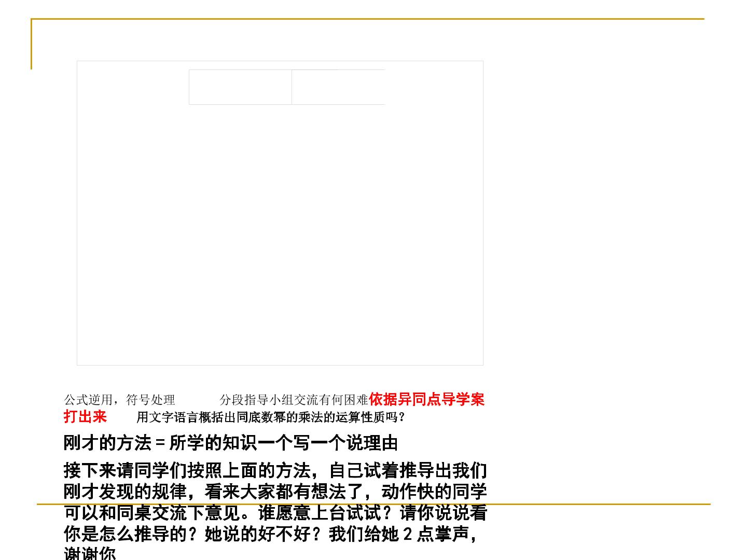Screen dimensions: 747x560
Task: Click the line starting '接下来请同学们按照上面的方法'
Action: point(275,470)
